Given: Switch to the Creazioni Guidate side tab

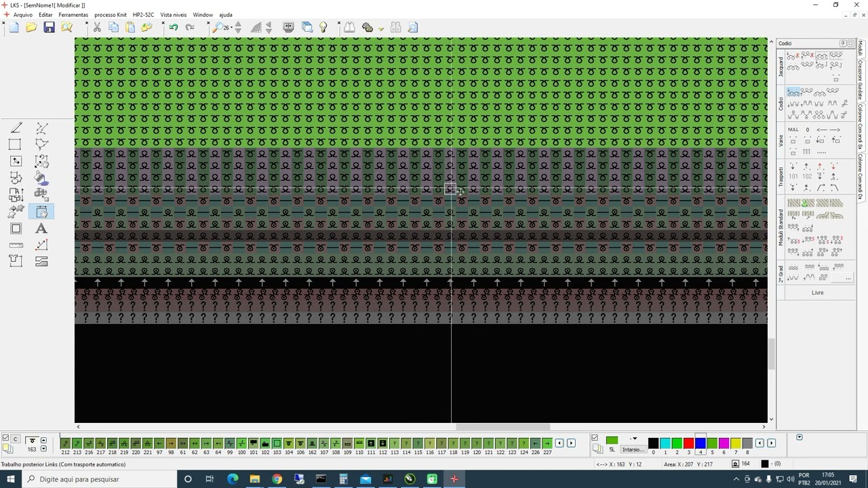Looking at the screenshot, I should (x=861, y=80).
